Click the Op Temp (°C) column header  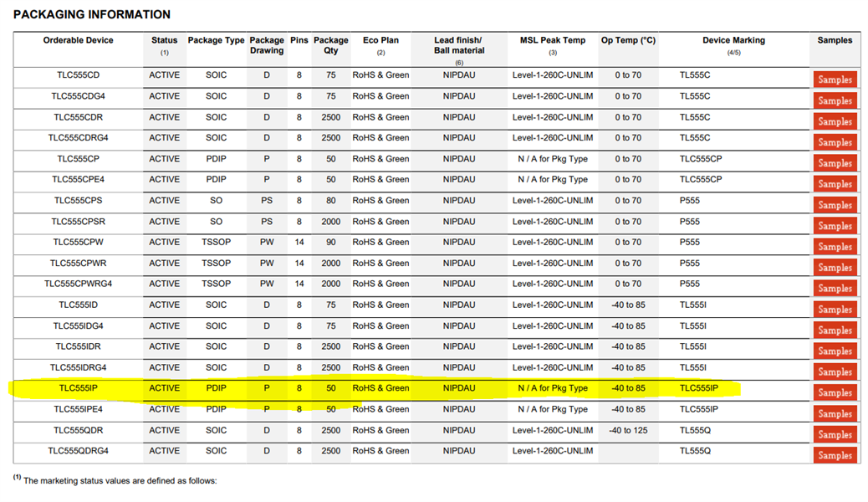628,40
